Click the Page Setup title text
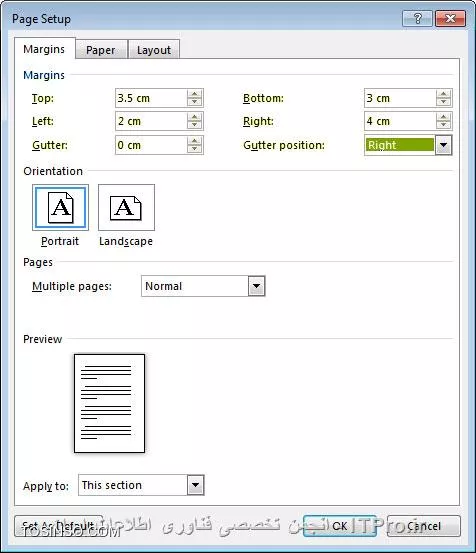 tap(41, 19)
